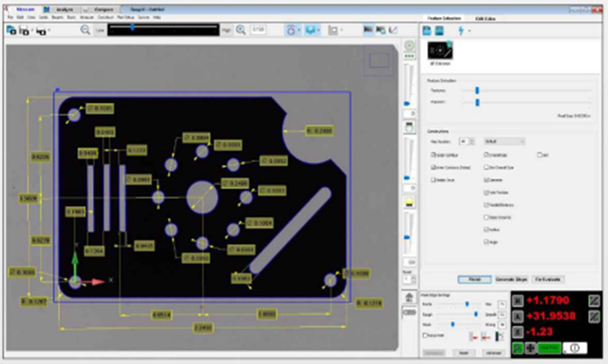
Task: Toggle the Inner Contours (Holes) checkbox
Action: (433, 167)
